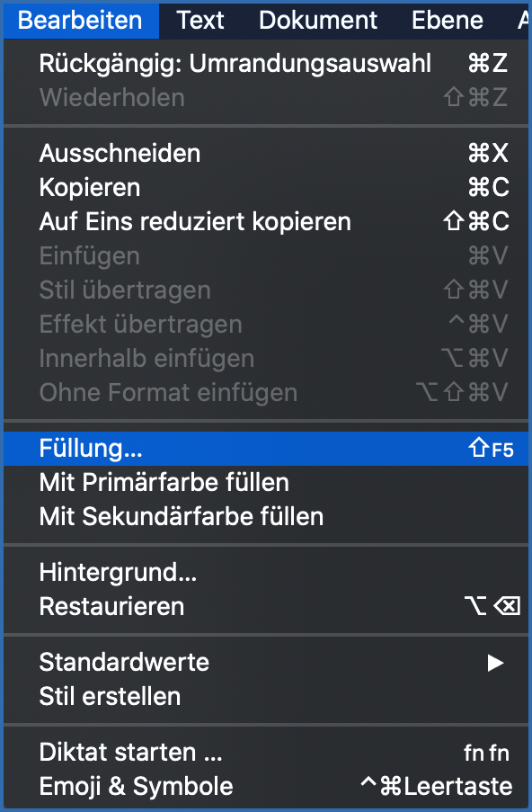The height and width of the screenshot is (812, 532).
Task: Click the Standardwerte submenu arrow
Action: tap(495, 662)
